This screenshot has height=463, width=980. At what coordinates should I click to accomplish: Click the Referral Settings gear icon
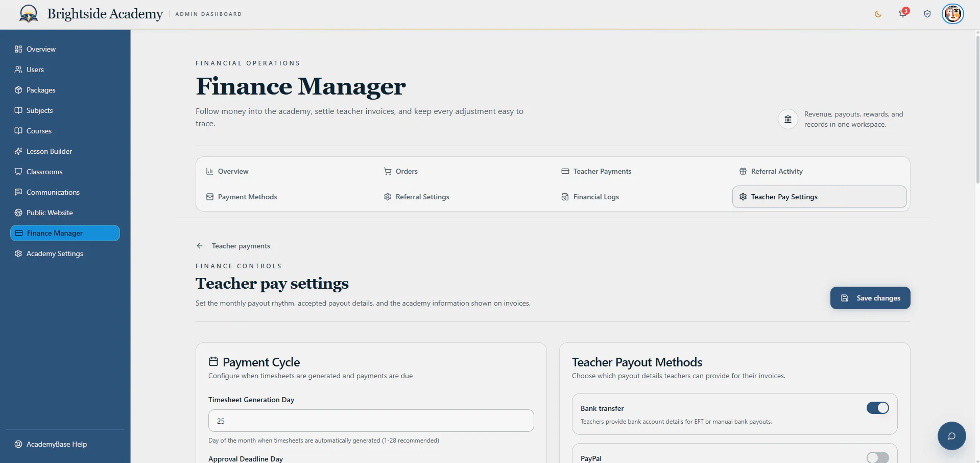[x=388, y=197]
